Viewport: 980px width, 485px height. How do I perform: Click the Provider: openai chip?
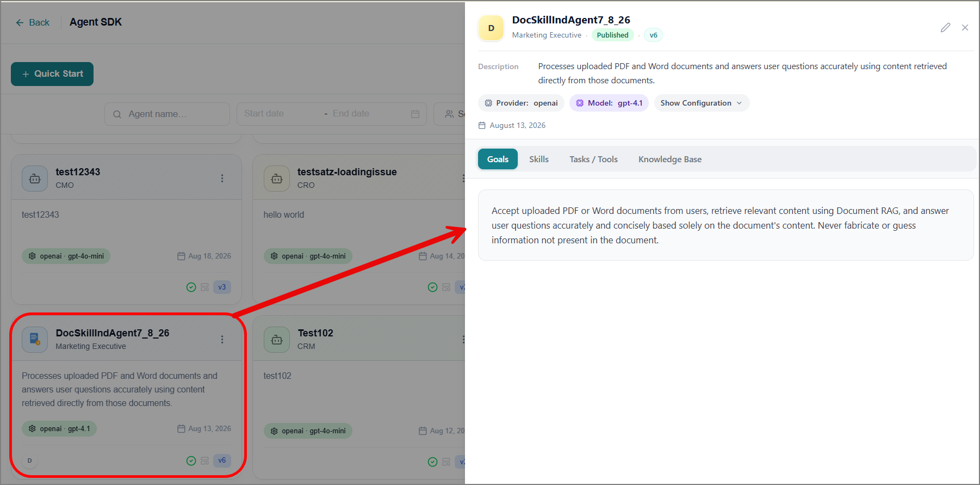(x=521, y=103)
